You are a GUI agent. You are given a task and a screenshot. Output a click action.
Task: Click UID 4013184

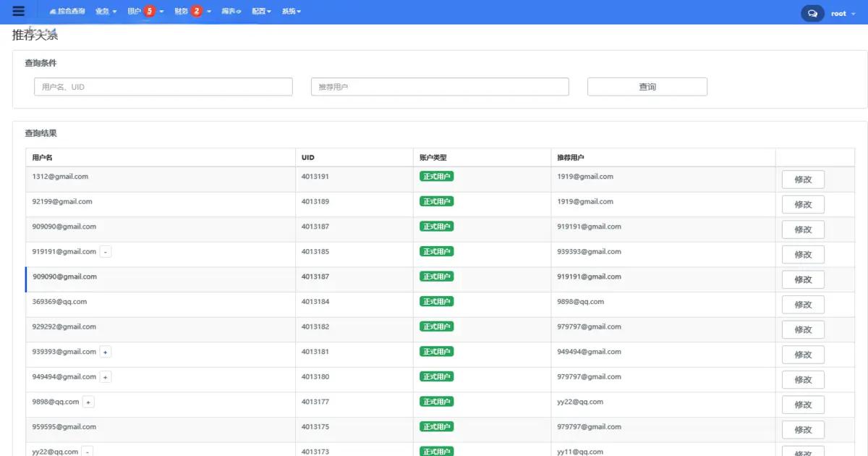[x=315, y=302]
